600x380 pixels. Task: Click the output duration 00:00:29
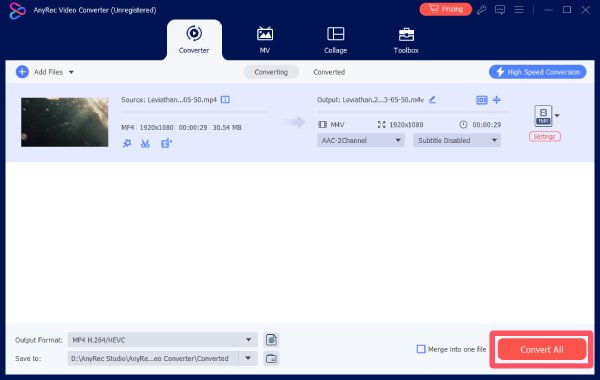point(487,125)
